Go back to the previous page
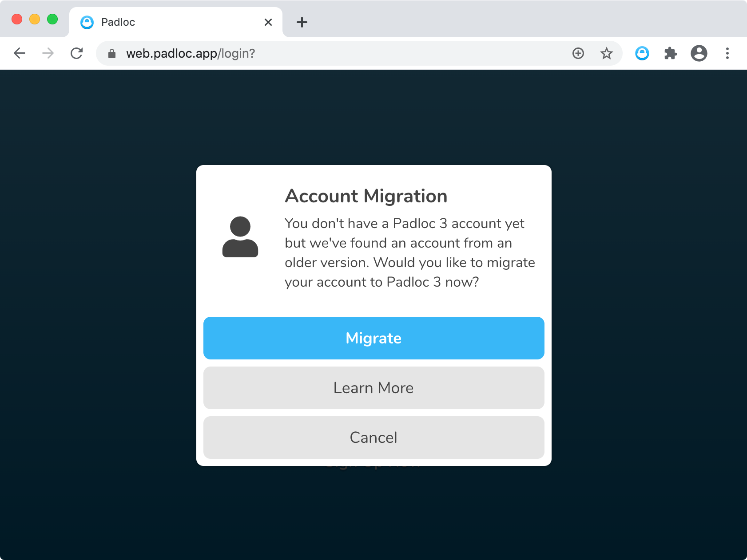This screenshot has height=560, width=747. [x=20, y=53]
